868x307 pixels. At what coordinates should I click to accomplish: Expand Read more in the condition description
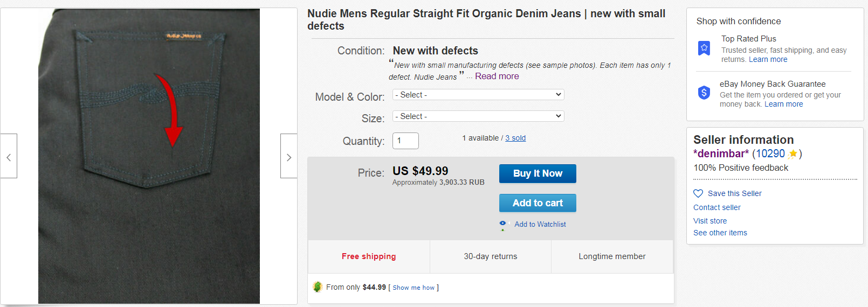[x=497, y=76]
